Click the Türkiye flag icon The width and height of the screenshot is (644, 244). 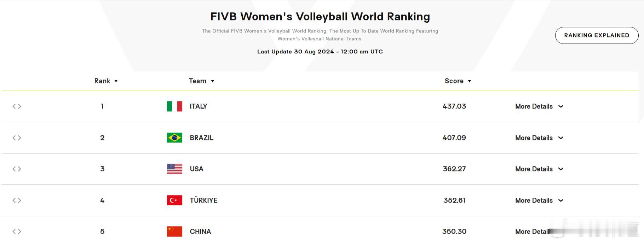[174, 200]
